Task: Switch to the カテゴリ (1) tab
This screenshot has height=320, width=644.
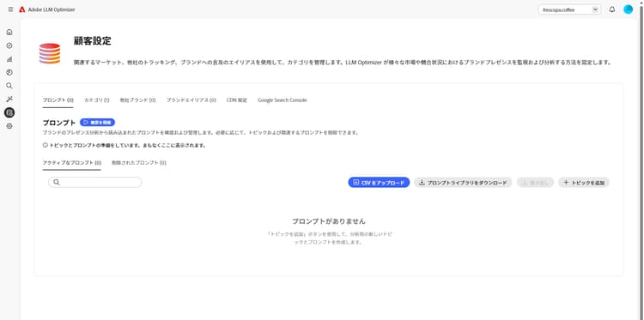Action: click(96, 100)
